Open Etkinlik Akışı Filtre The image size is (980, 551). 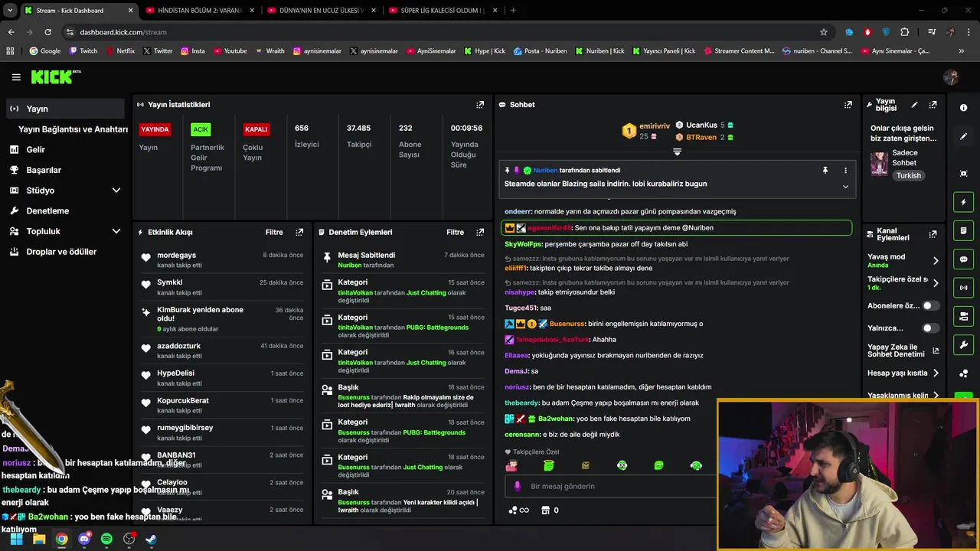[x=274, y=232]
